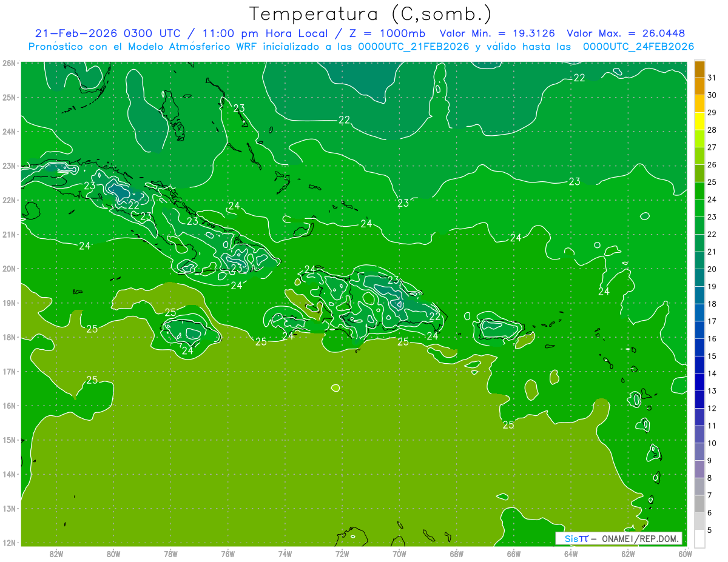Image resolution: width=728 pixels, height=562 pixels.
Task: Click the 62W longitude axis label
Action: click(628, 554)
